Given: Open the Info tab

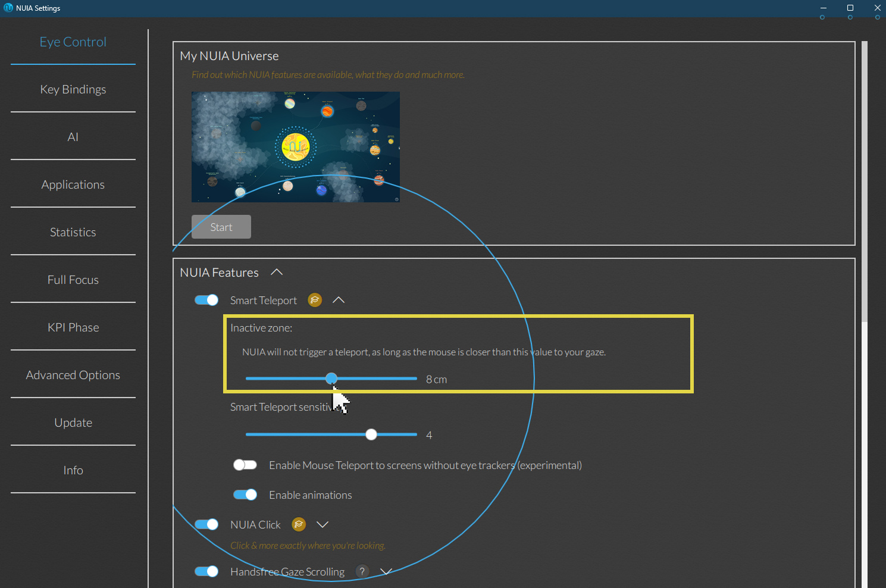Looking at the screenshot, I should (73, 470).
